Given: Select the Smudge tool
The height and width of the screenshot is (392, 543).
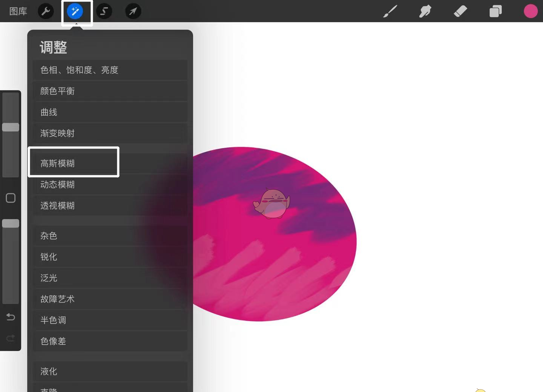Looking at the screenshot, I should pyautogui.click(x=425, y=11).
